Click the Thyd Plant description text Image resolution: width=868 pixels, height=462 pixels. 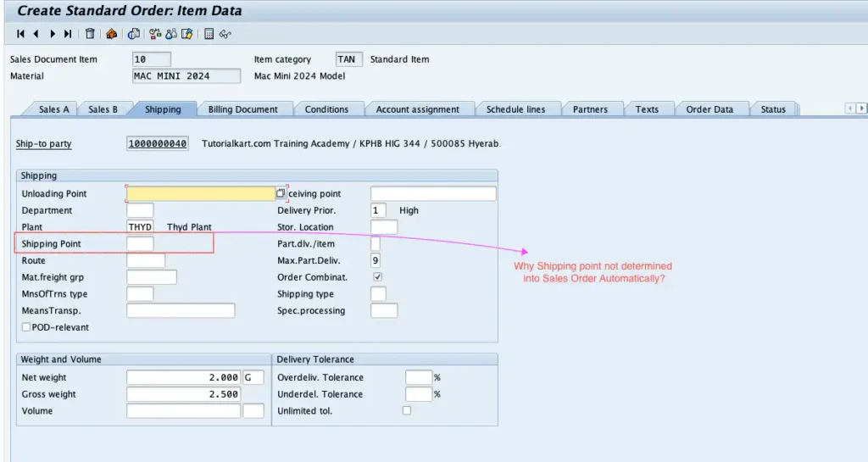coord(189,227)
